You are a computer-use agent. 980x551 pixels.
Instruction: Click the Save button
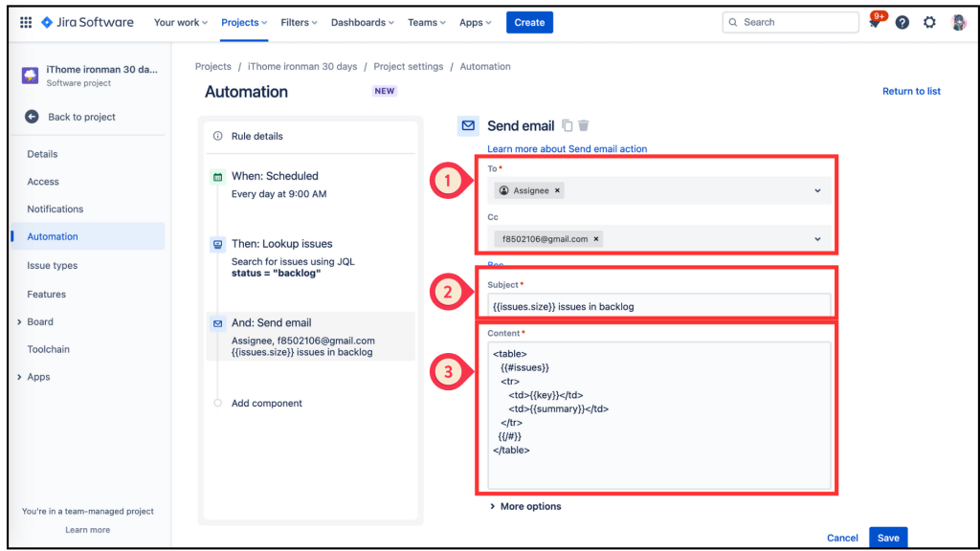pyautogui.click(x=888, y=538)
